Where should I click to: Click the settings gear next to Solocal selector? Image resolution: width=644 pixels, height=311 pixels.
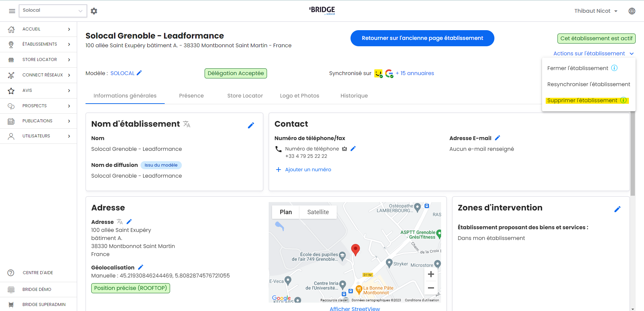(x=94, y=11)
